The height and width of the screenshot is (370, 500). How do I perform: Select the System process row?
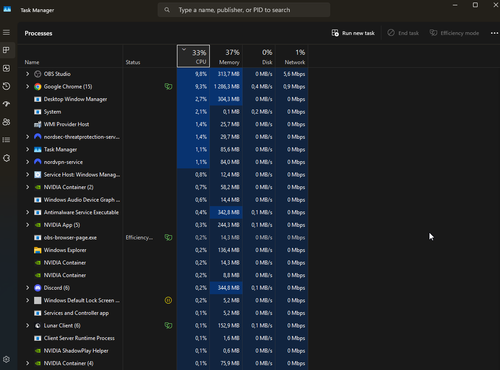(163, 112)
